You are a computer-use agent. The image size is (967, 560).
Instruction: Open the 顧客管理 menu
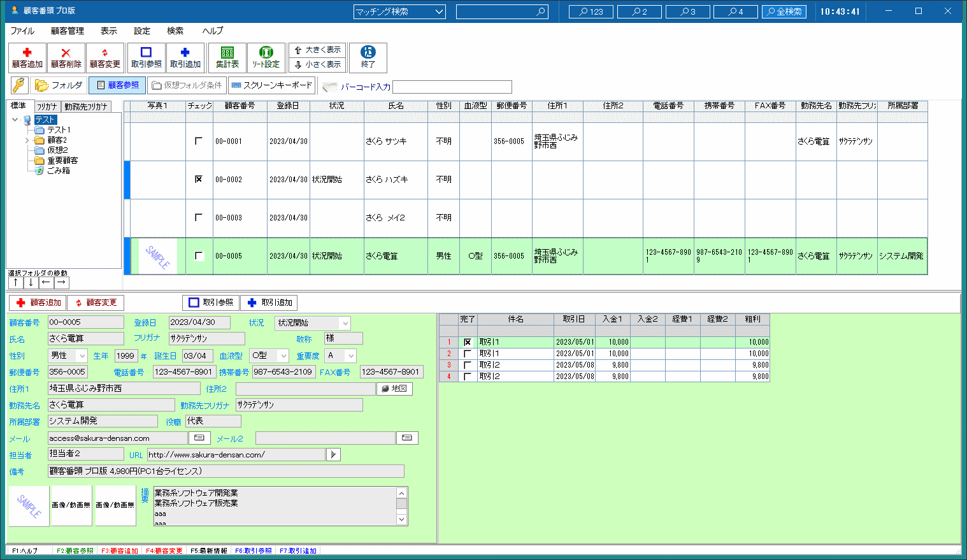[68, 31]
